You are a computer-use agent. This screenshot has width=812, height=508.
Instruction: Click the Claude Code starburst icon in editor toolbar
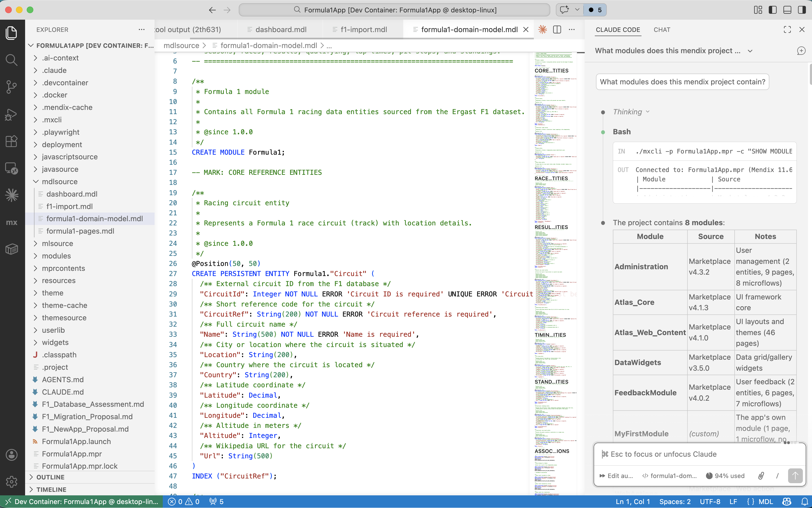pyautogui.click(x=542, y=30)
